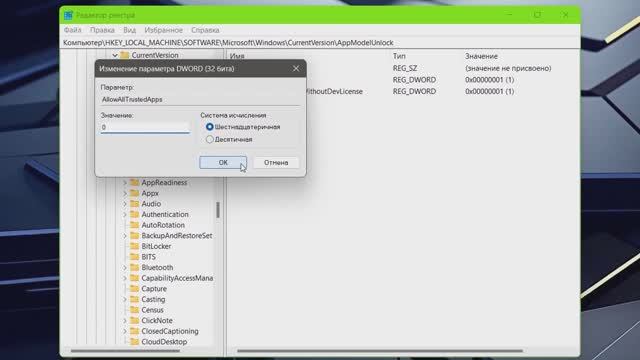Click the Имя column header

tap(237, 56)
